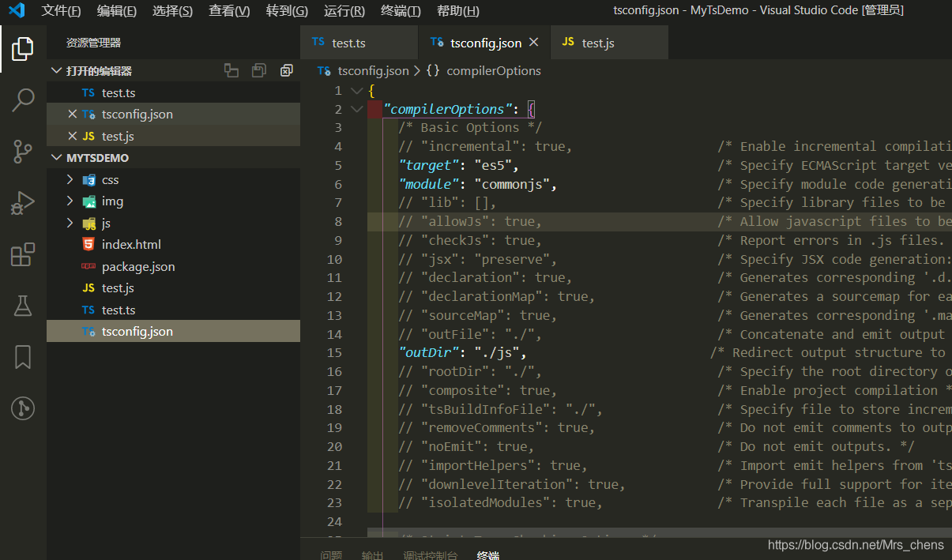Click the "./js" value on line 15
Screen dimensions: 952x560
(497, 353)
